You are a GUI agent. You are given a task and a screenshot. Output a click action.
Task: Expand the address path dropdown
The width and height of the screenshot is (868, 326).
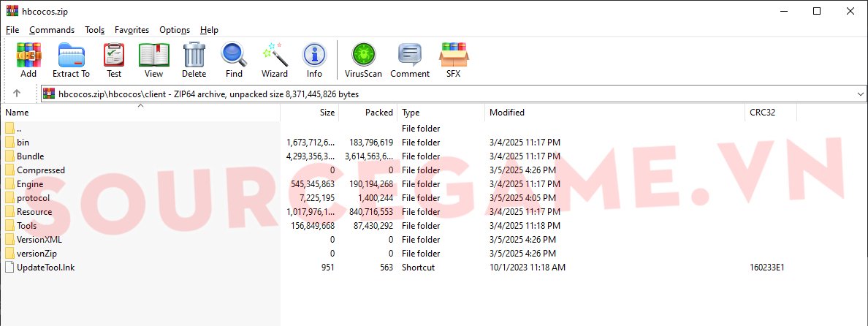tap(859, 94)
